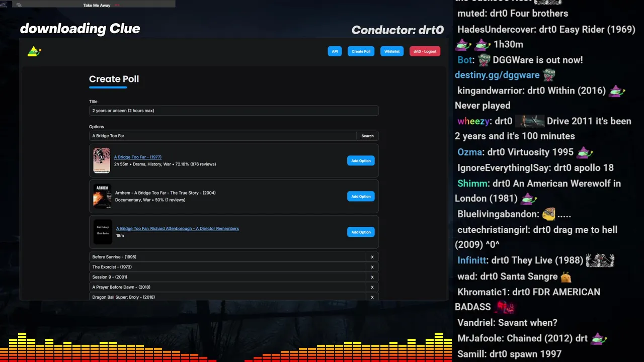Click the Conductor: drt0 overlay text
This screenshot has height=362, width=644.
click(397, 30)
